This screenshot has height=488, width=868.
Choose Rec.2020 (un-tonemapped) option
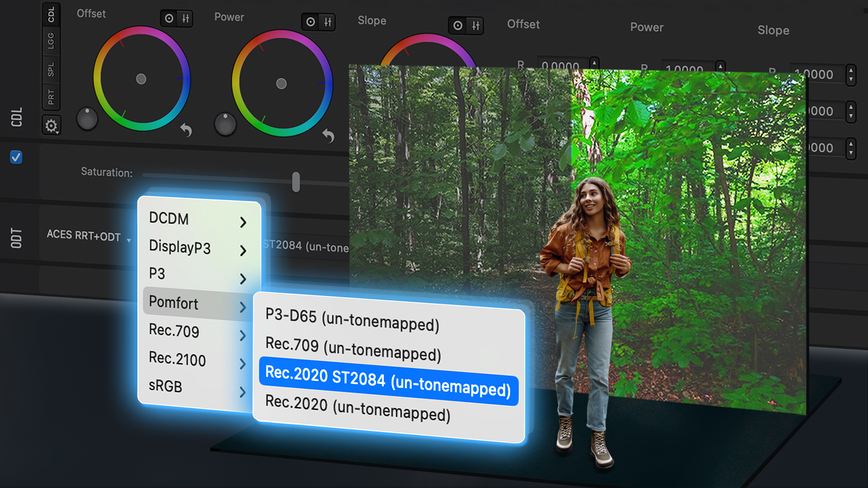358,408
